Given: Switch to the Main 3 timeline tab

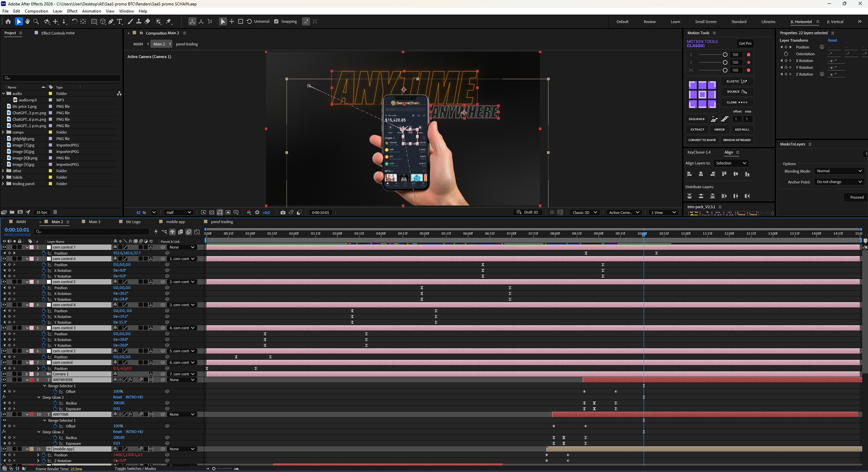Looking at the screenshot, I should point(94,222).
